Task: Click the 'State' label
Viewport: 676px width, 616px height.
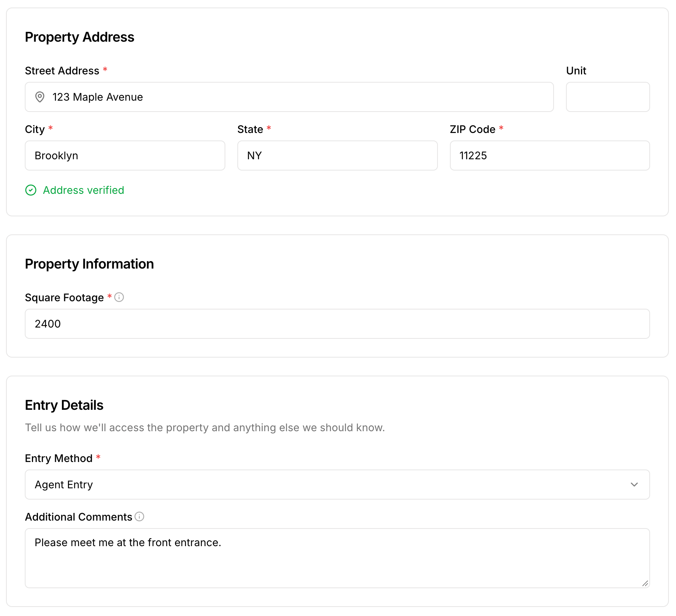Action: click(250, 129)
